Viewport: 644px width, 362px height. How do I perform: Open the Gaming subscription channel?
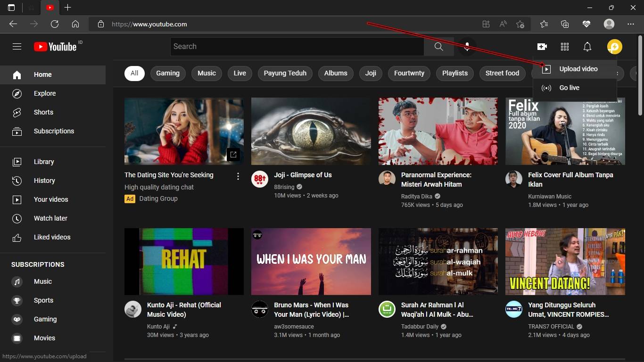53,319
